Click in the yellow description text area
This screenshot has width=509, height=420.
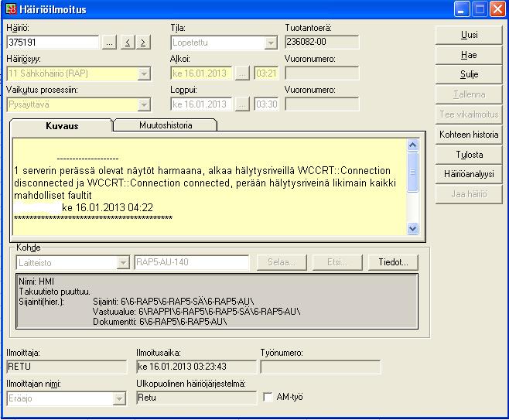pyautogui.click(x=210, y=187)
